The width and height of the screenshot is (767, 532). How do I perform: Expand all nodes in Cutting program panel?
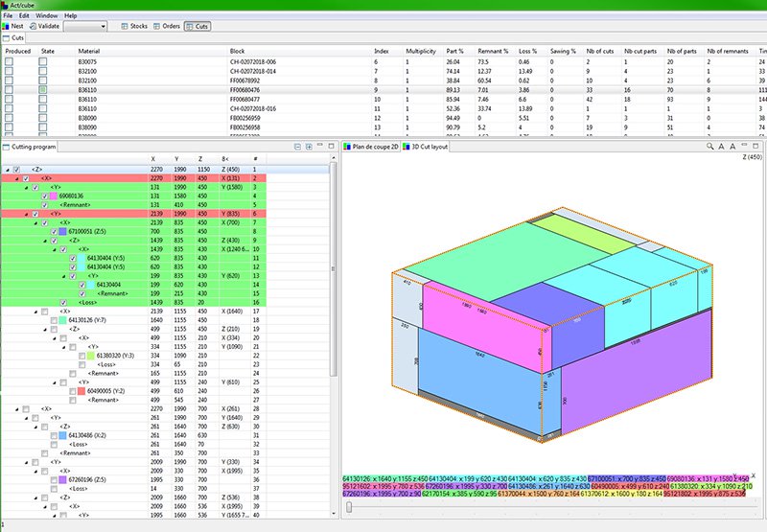(308, 148)
